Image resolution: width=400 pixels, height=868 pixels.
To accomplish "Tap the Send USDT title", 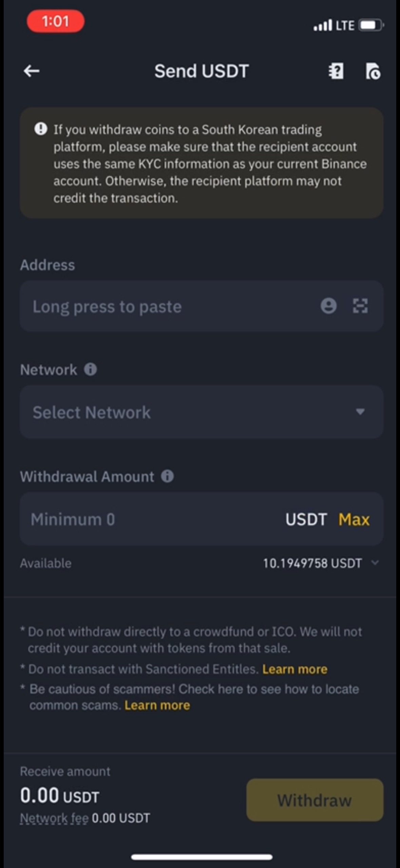I will coord(202,71).
